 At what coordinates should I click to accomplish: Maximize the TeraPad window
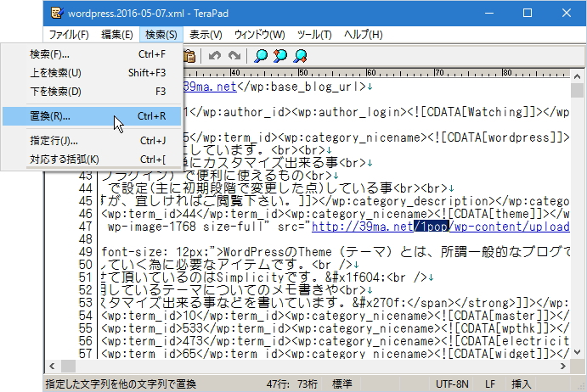click(528, 13)
